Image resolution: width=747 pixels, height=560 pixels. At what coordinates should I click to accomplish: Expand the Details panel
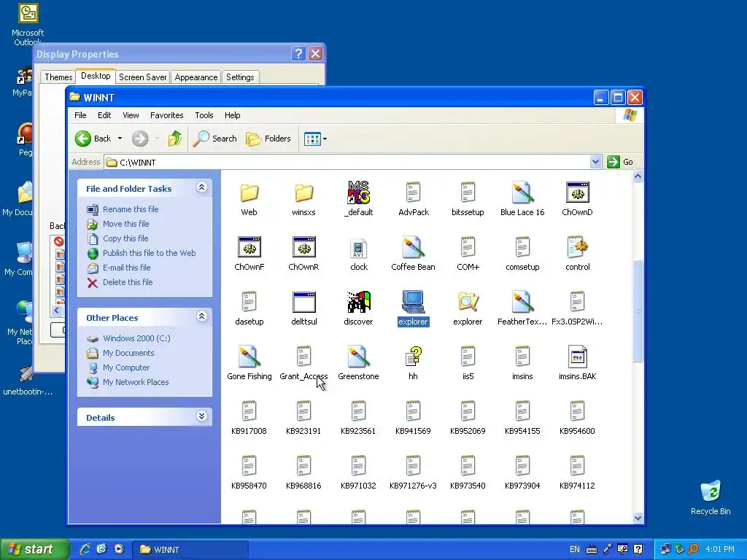[201, 416]
